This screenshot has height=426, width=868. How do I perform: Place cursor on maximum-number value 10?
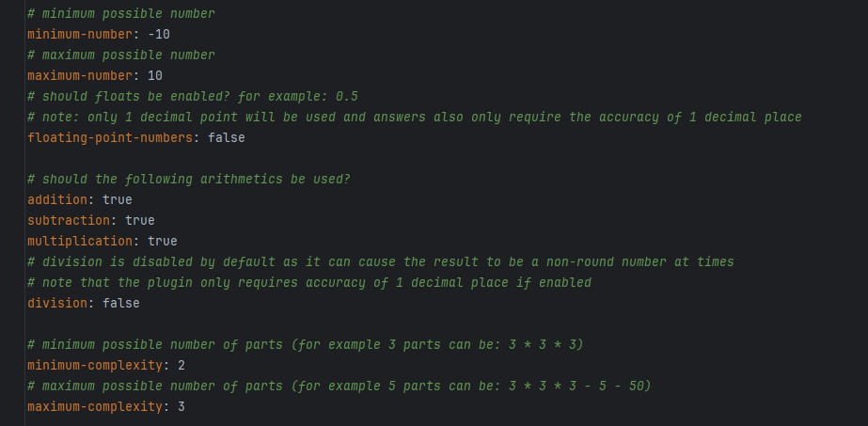coord(155,75)
